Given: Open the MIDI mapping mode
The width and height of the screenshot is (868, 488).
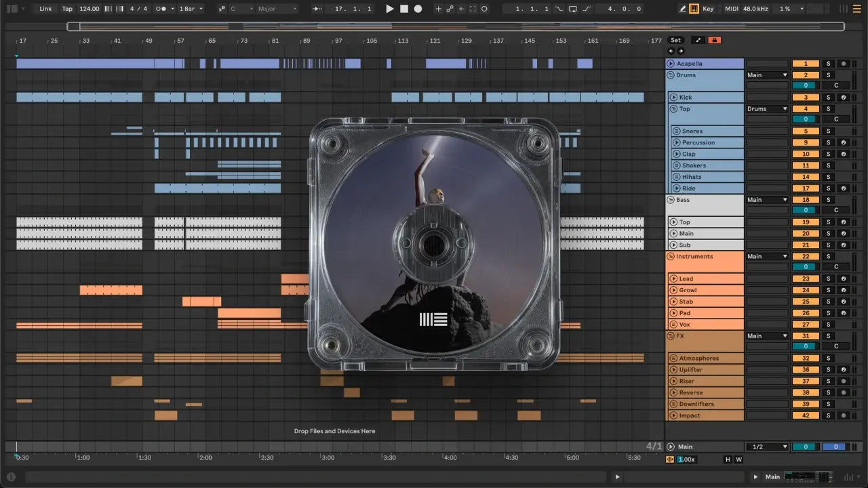Looking at the screenshot, I should (x=731, y=9).
